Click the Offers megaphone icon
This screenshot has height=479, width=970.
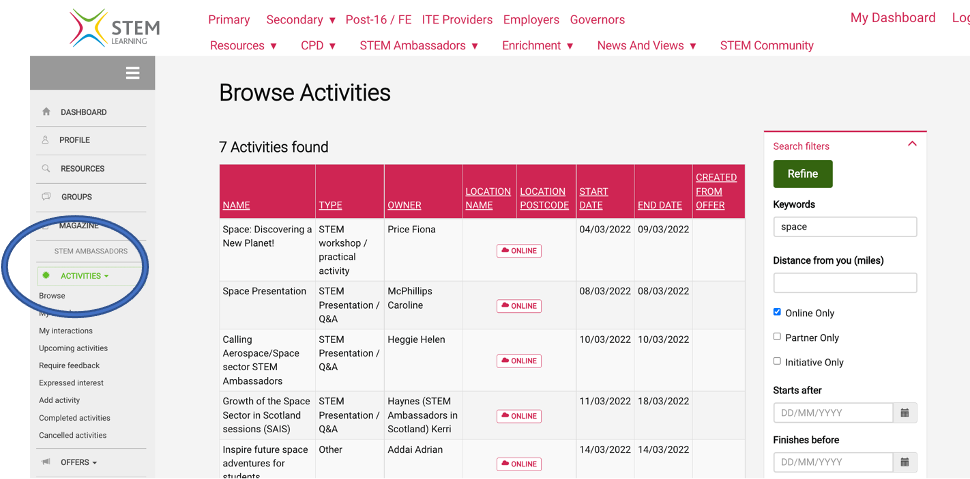(46, 462)
